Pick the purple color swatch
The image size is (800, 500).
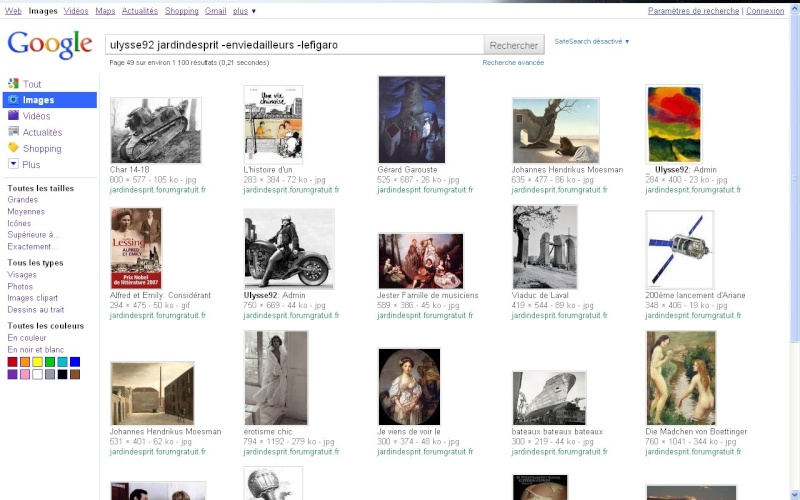tap(12, 374)
